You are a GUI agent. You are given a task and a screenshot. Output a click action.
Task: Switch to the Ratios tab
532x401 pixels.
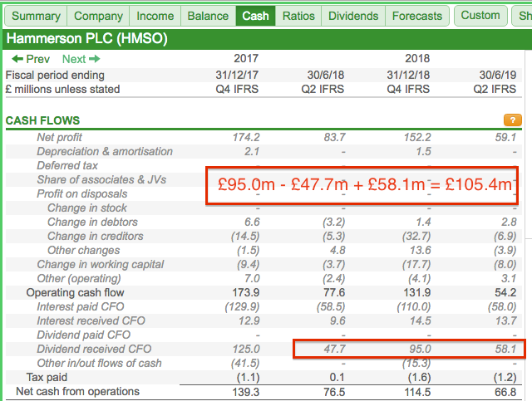(x=298, y=16)
